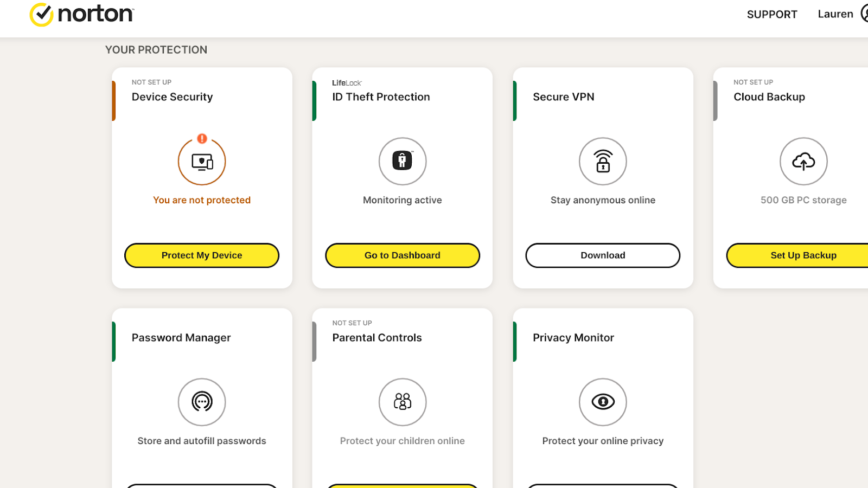
Task: Open the Password Manager icon
Action: click(202, 402)
